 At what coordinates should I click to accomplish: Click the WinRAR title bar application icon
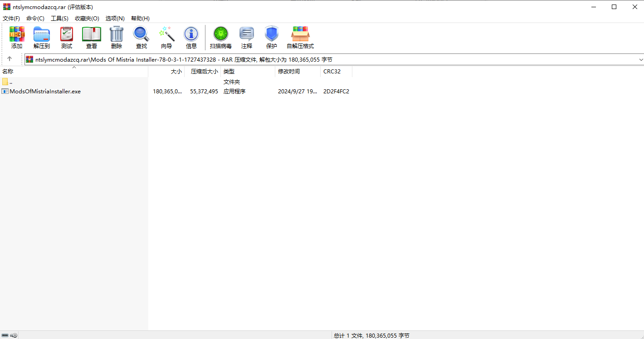7,7
